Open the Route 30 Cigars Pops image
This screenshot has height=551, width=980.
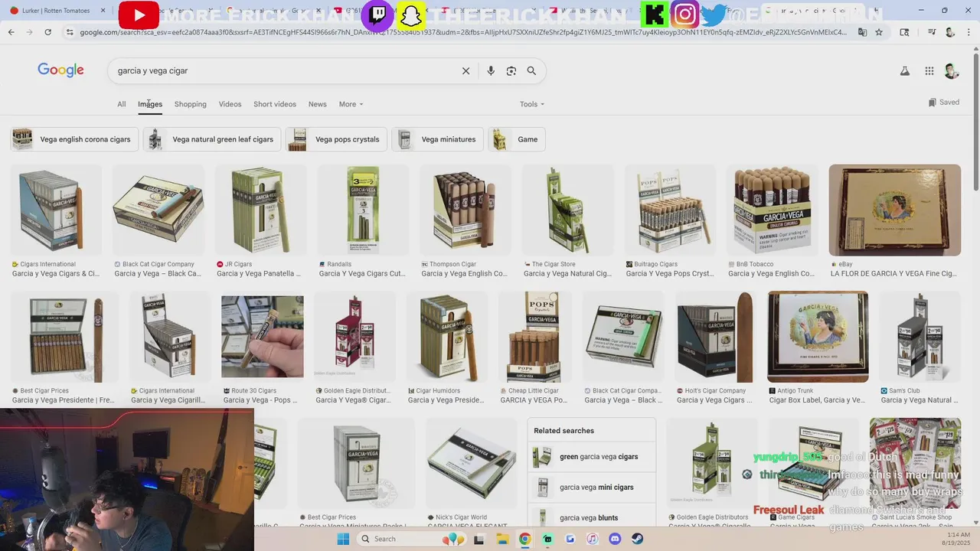(263, 337)
